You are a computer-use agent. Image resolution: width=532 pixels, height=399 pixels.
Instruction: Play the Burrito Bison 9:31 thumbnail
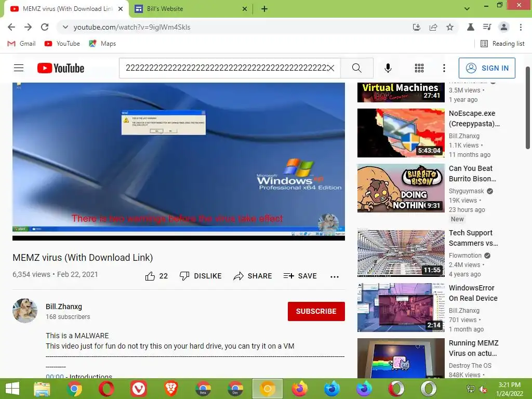(401, 188)
